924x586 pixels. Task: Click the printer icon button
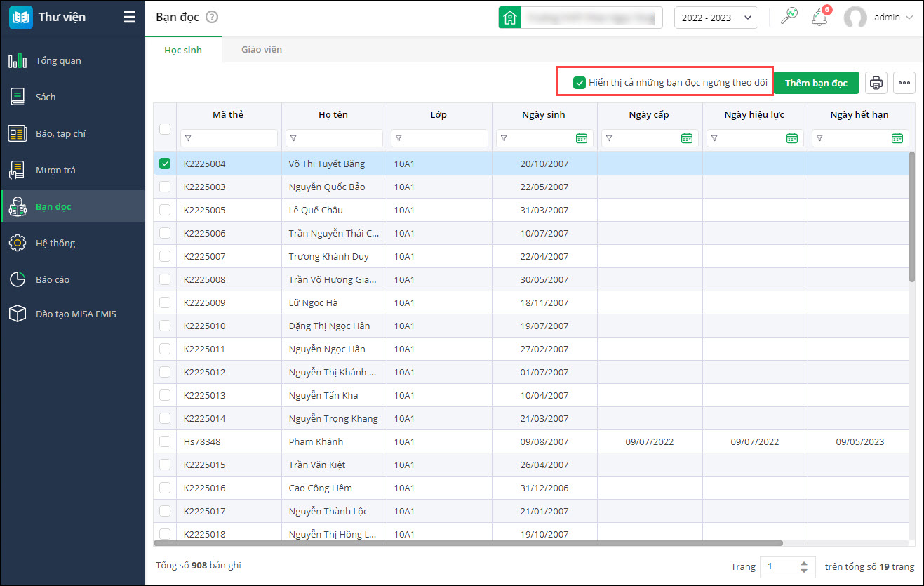coord(876,83)
